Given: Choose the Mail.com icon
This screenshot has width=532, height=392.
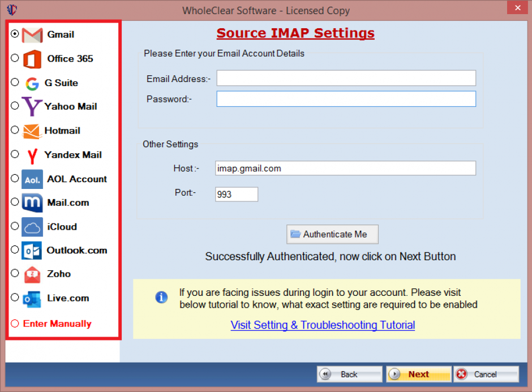Looking at the screenshot, I should coord(32,203).
